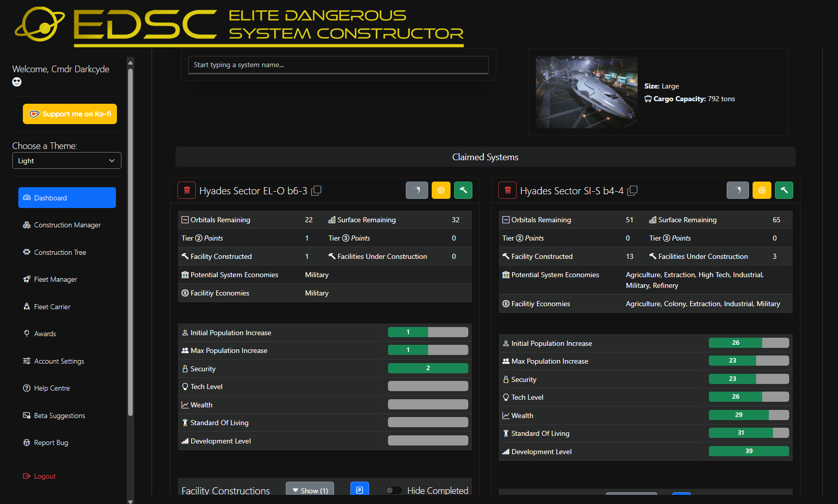Click 'Welcome, Cmdr Darkcyde' text

point(61,69)
